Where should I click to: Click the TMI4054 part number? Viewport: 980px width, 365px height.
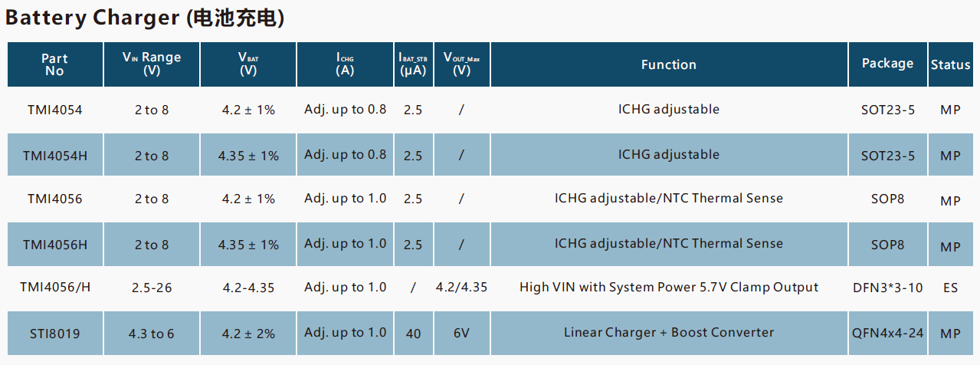54,110
